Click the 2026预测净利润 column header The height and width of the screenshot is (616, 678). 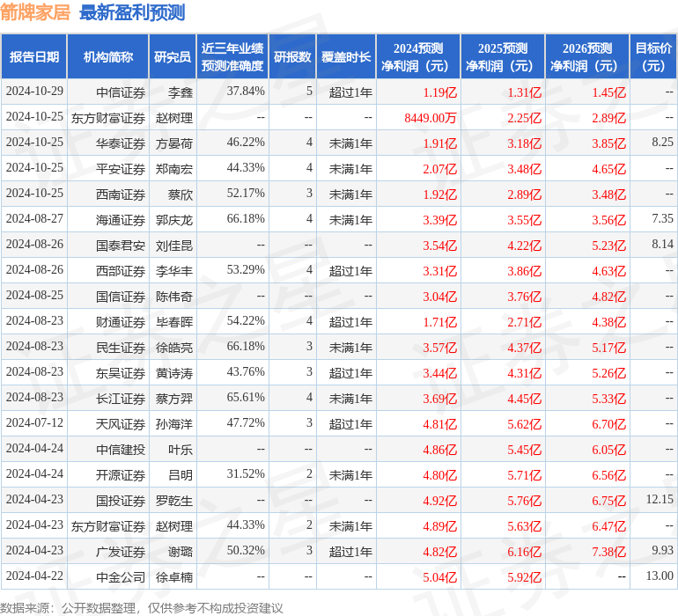pyautogui.click(x=587, y=56)
